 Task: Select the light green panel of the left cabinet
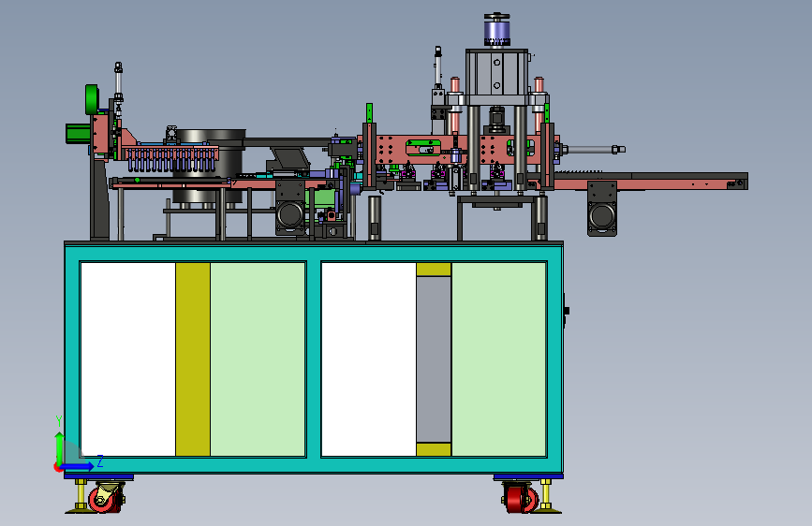[x=258, y=359]
